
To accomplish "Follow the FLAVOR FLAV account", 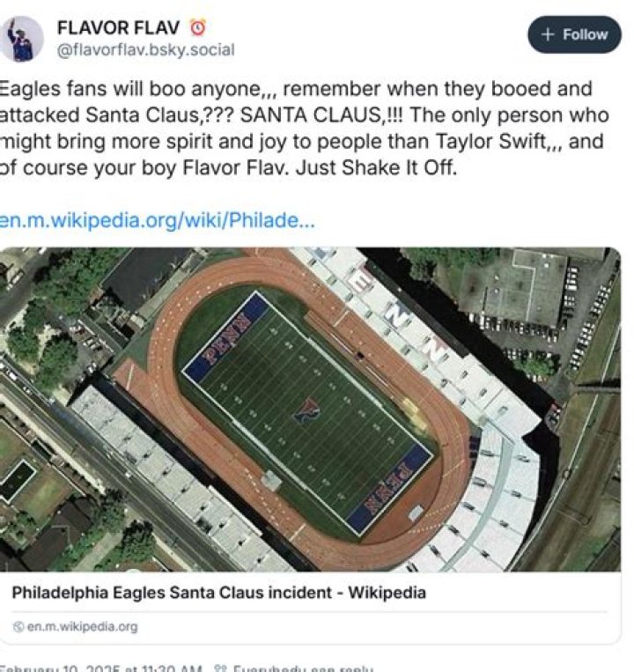I will pos(574,34).
